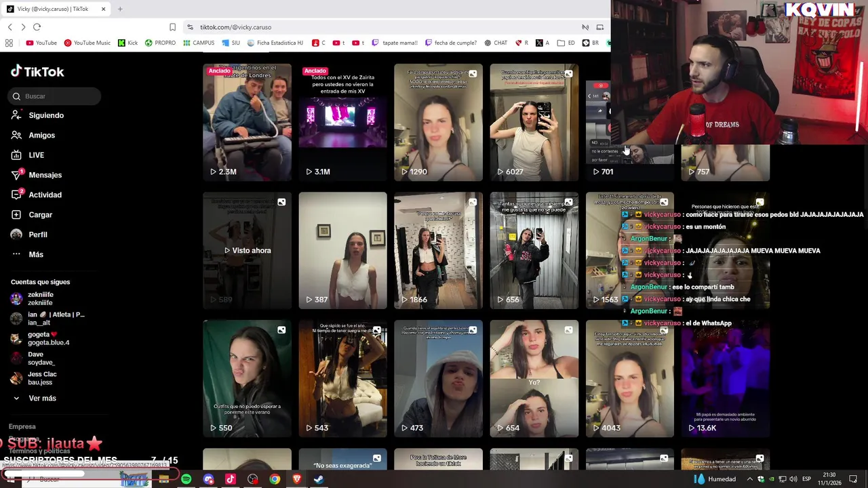Open the Perfil page
This screenshot has width=868, height=488.
click(x=29, y=235)
